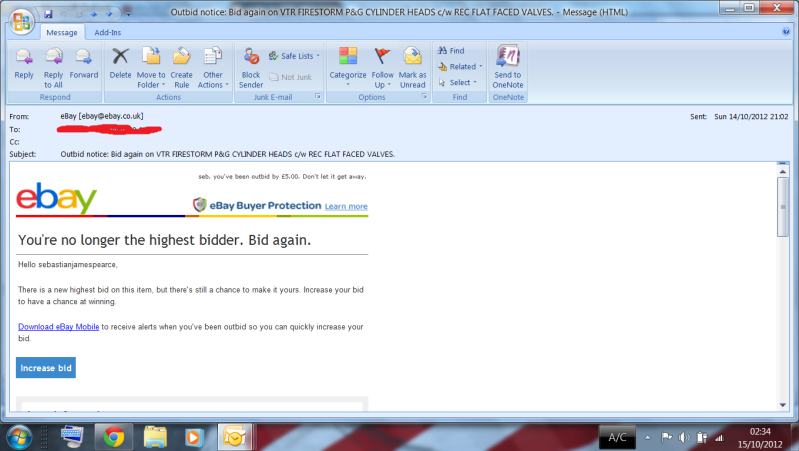Click Reply to All
The width and height of the screenshot is (799, 451).
53,67
